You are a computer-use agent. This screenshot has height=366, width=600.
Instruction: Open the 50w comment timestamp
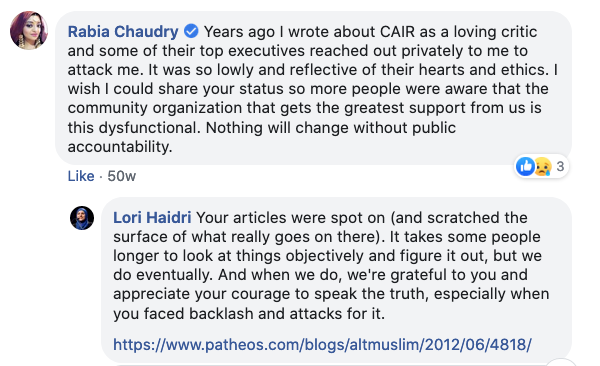(x=121, y=176)
